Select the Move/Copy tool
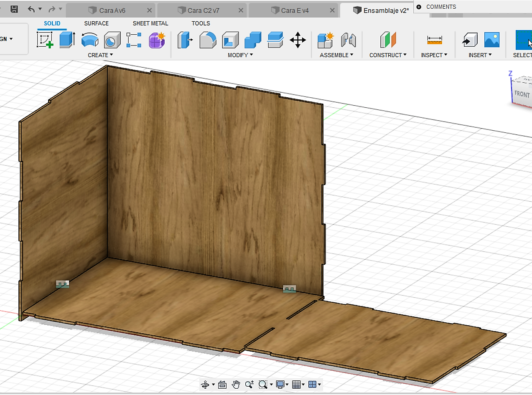The image size is (532, 395). [x=298, y=41]
